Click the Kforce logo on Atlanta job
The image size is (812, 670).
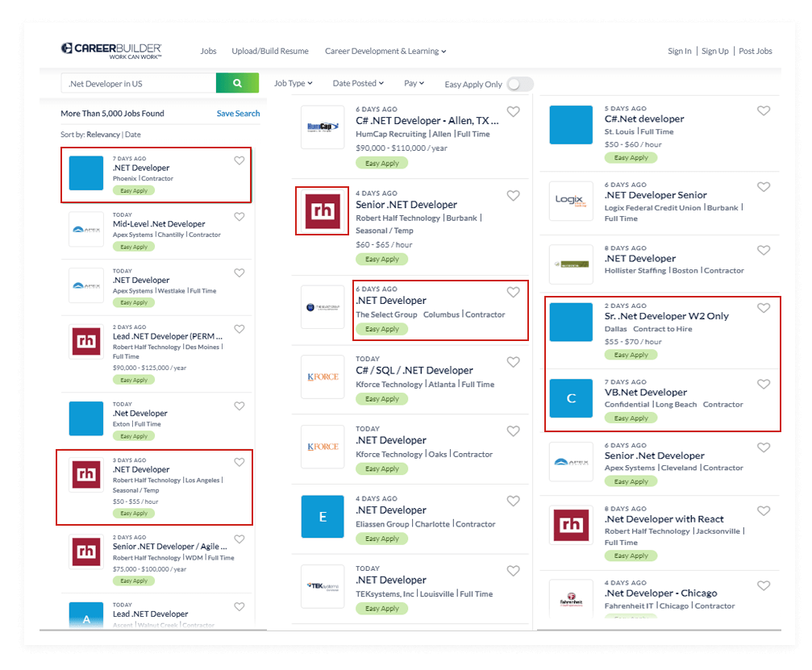coord(323,377)
